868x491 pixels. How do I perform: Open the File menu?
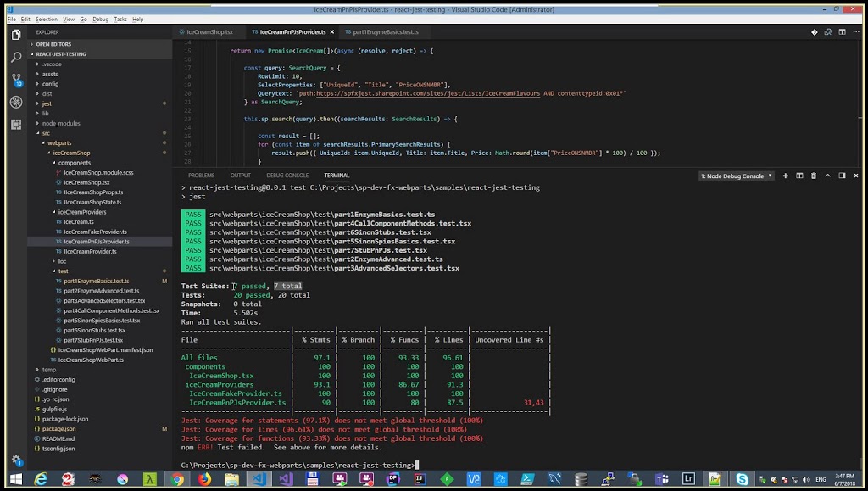click(x=12, y=20)
